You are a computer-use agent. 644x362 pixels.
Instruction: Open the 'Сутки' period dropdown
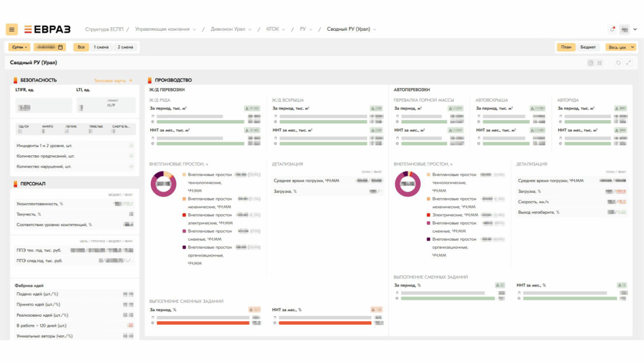(x=19, y=47)
